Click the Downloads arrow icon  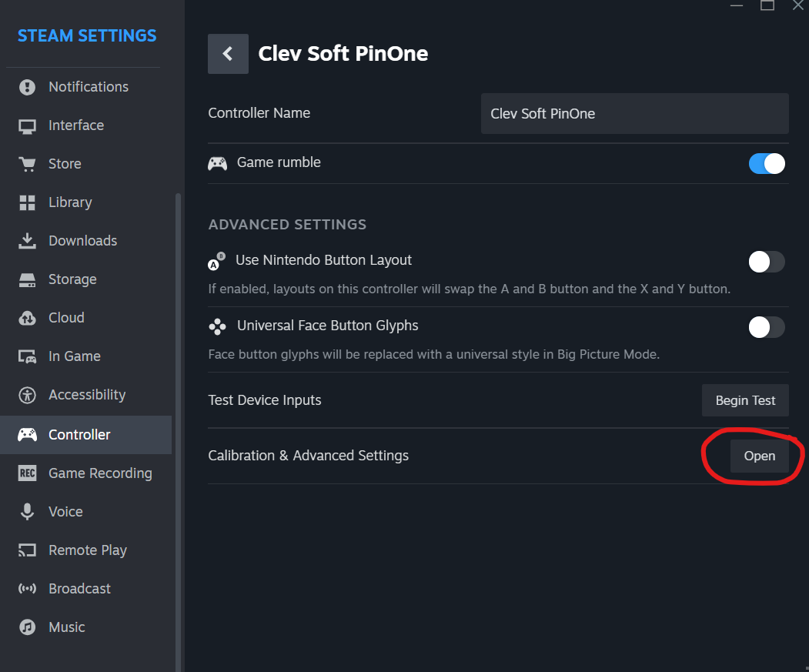tap(28, 241)
